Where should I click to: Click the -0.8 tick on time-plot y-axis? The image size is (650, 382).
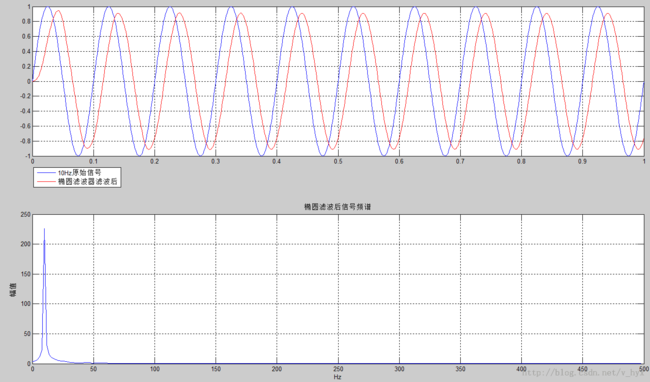click(25, 141)
